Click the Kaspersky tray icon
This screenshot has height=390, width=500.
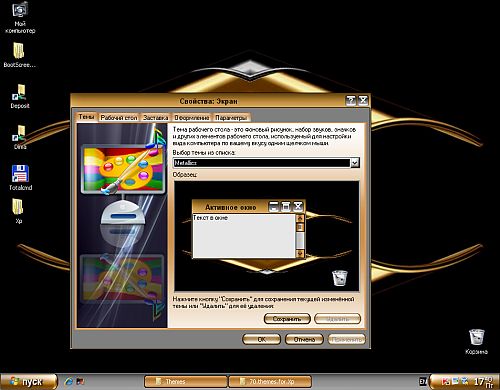pyautogui.click(x=445, y=381)
